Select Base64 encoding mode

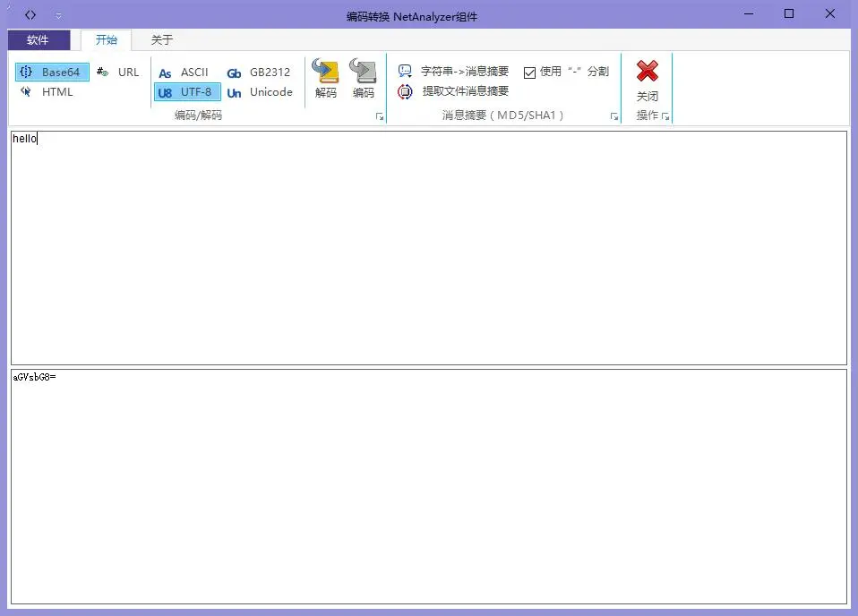tap(52, 73)
